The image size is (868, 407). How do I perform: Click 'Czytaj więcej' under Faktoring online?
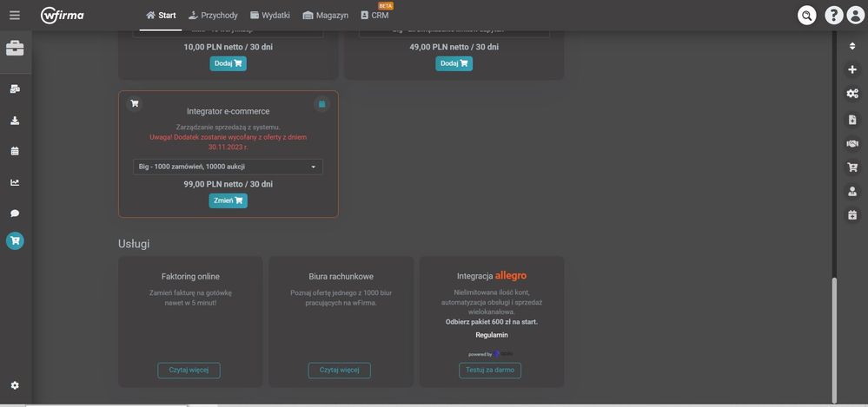[x=189, y=371]
